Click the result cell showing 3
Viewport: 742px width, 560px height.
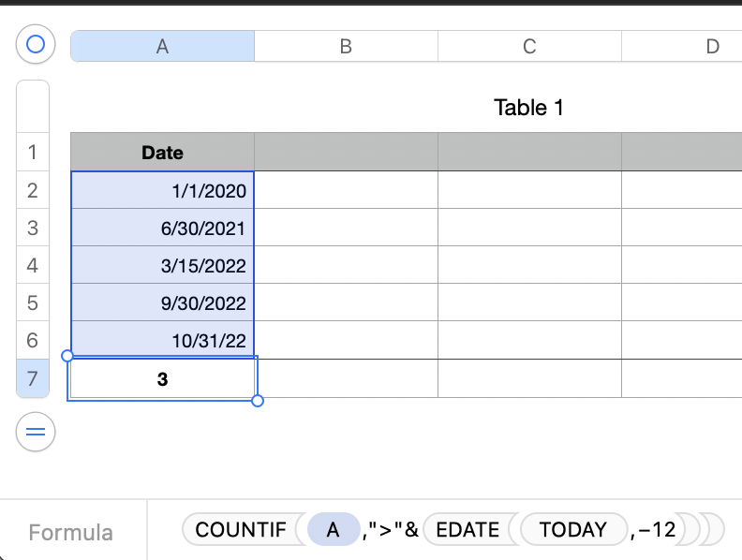pos(162,379)
